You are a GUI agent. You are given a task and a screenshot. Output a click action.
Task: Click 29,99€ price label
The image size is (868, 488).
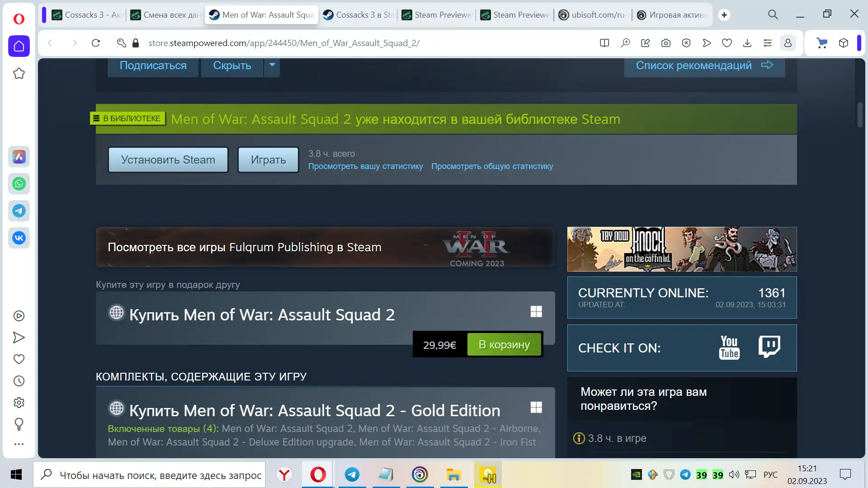[439, 345]
